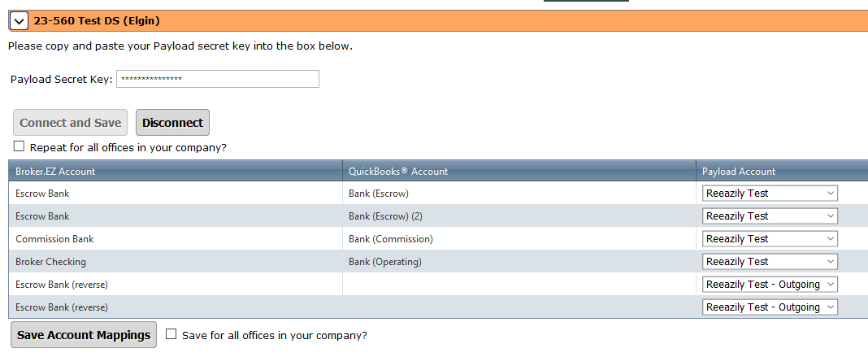Click the Bank (Operating) QuickBooks account cell
868x357 pixels.
pyautogui.click(x=385, y=262)
